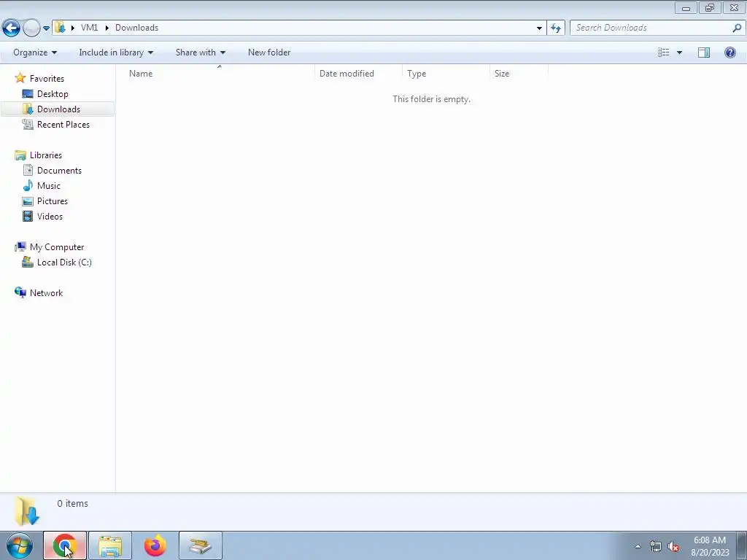Click the Recent Places icon
This screenshot has height=560, width=747.
click(28, 124)
